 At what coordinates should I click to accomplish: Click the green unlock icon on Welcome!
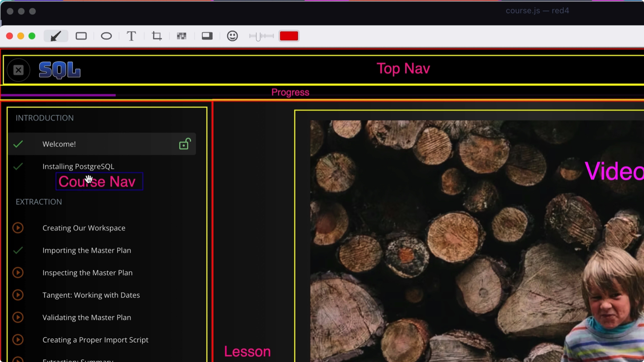point(185,144)
